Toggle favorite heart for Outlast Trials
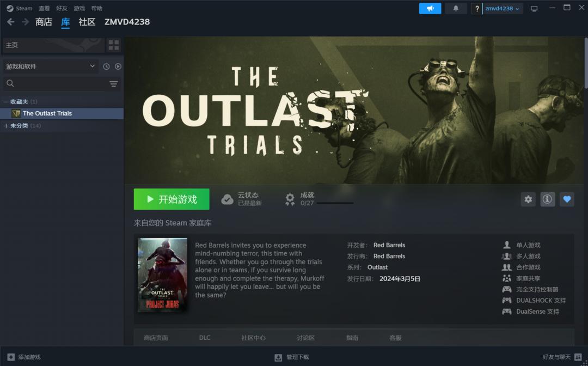 tap(567, 199)
